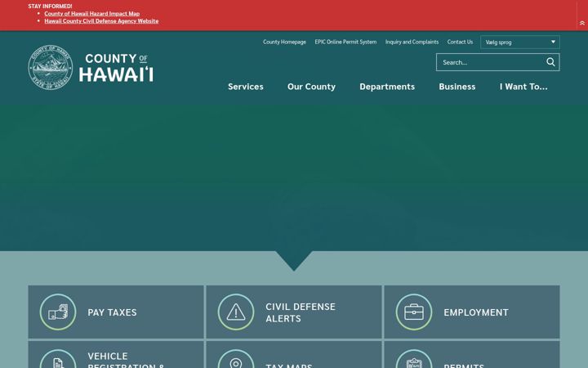588x368 pixels.
Task: Click the County of Hawaii seal logo
Action: click(51, 68)
